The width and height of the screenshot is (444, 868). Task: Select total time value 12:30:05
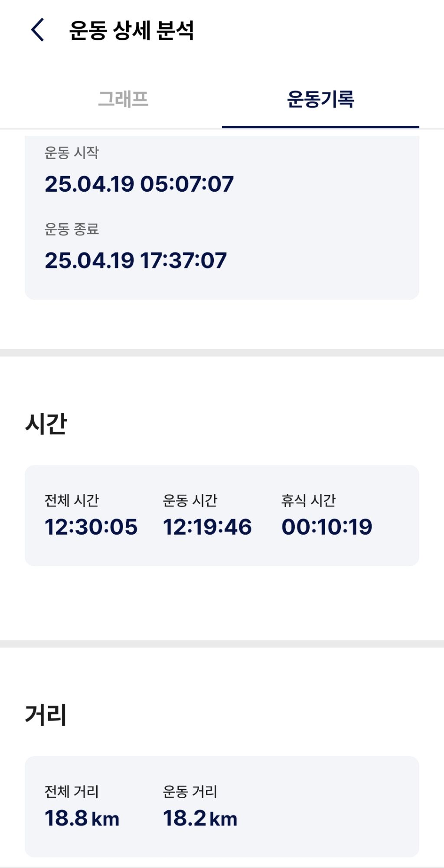tap(91, 527)
